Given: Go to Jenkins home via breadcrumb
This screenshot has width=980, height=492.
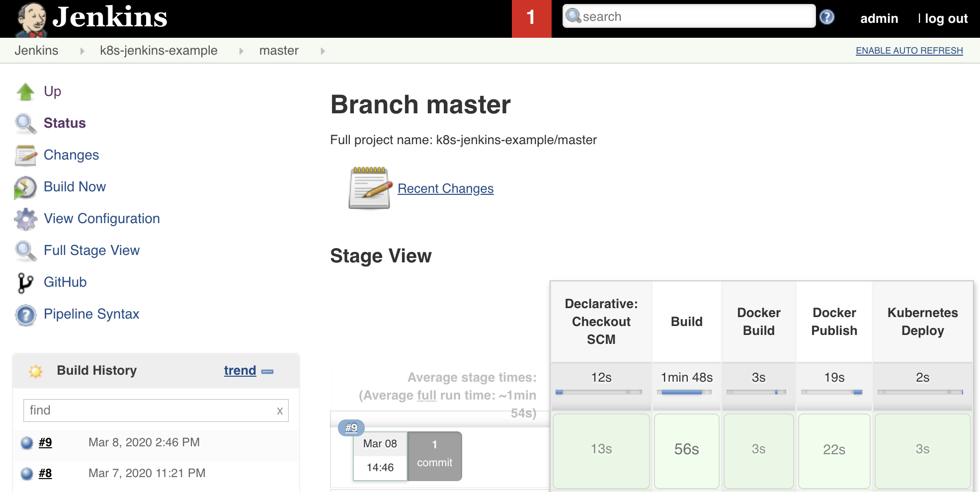Looking at the screenshot, I should (x=36, y=50).
